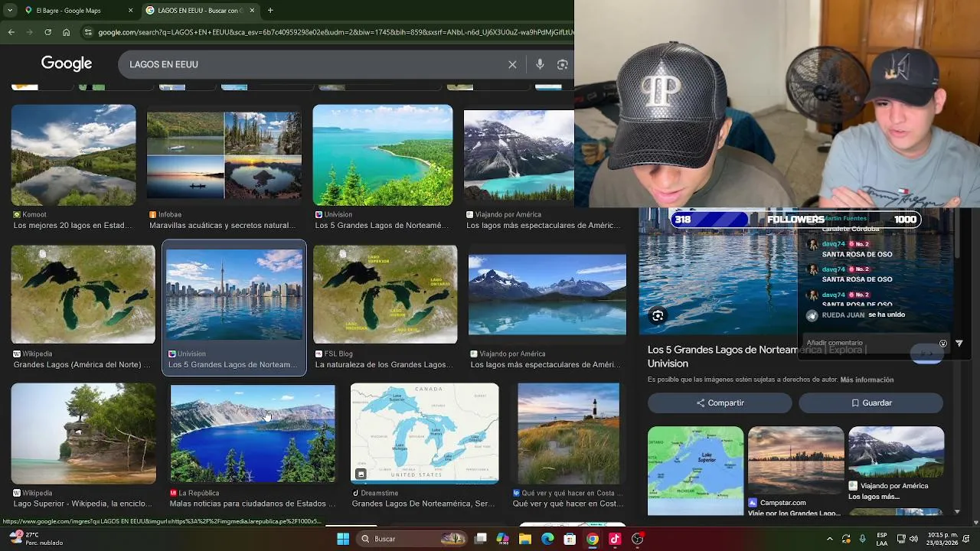Open Google Lens camera search in search box

pos(563,64)
